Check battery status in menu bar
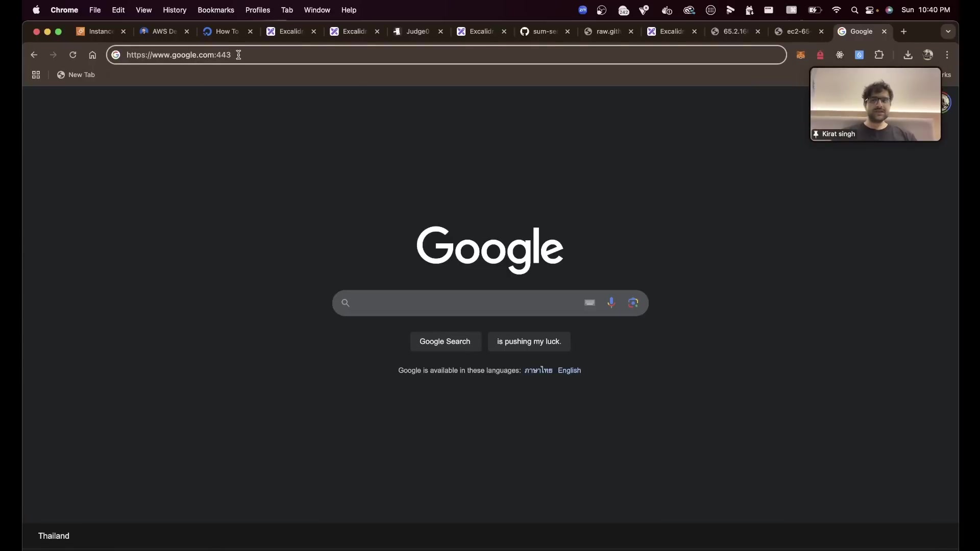The image size is (980, 551). 815,10
